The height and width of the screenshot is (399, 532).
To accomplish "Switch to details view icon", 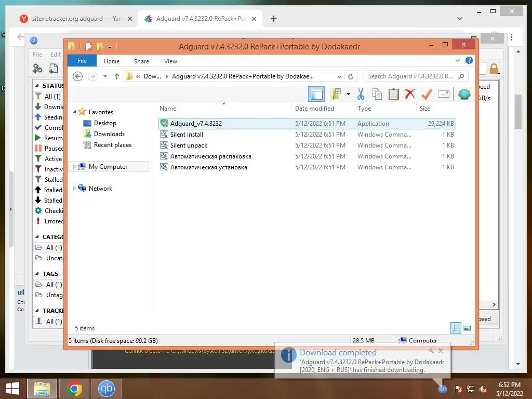I will [456, 328].
